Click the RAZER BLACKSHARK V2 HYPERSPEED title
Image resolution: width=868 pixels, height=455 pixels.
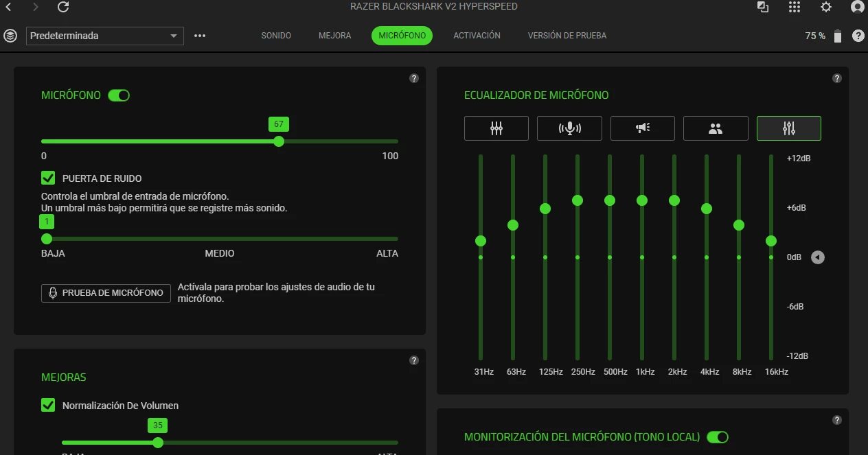click(433, 7)
